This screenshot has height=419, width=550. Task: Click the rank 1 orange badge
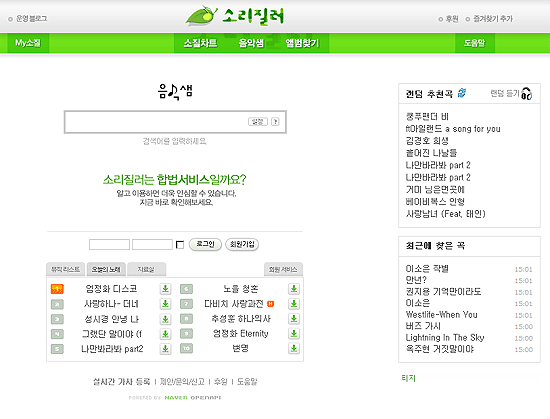click(57, 289)
